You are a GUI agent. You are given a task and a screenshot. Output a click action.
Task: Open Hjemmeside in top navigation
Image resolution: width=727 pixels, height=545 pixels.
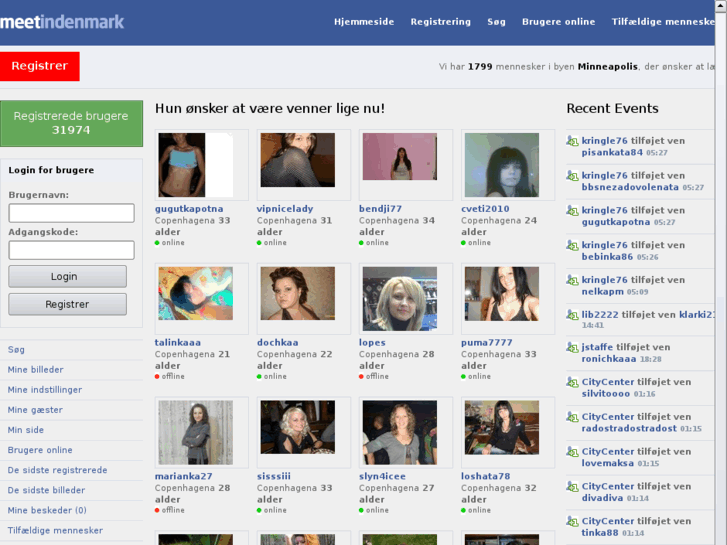(364, 22)
